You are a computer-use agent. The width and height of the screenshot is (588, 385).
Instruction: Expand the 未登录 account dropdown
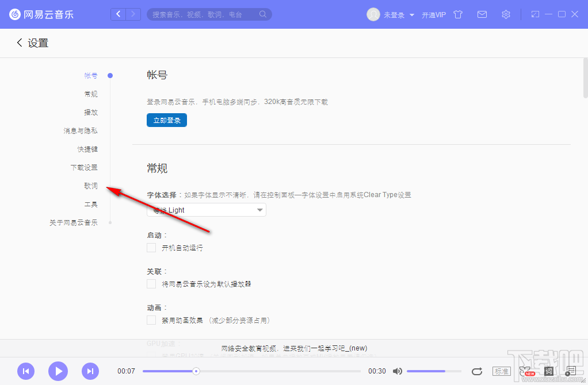392,14
